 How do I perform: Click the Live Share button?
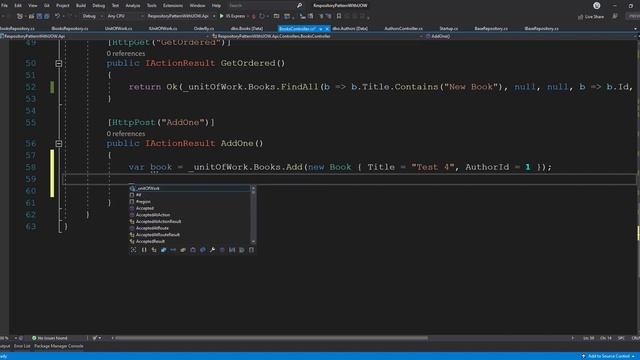click(x=591, y=17)
